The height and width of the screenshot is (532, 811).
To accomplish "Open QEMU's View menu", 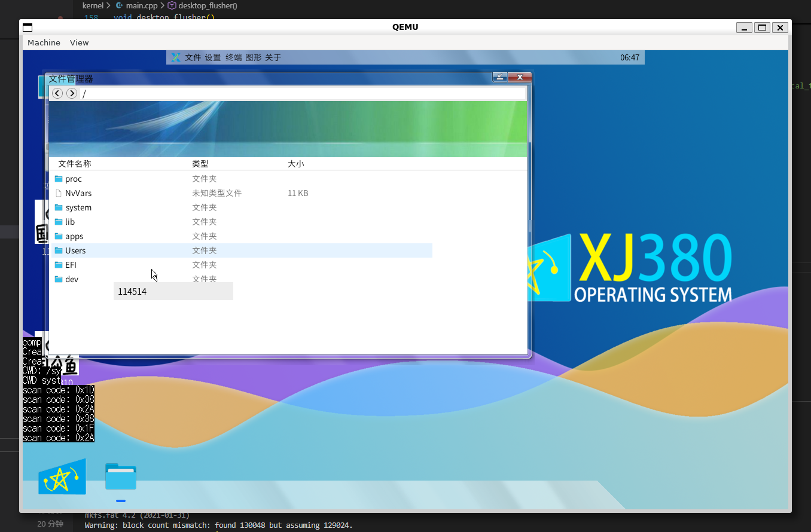I will tap(79, 42).
